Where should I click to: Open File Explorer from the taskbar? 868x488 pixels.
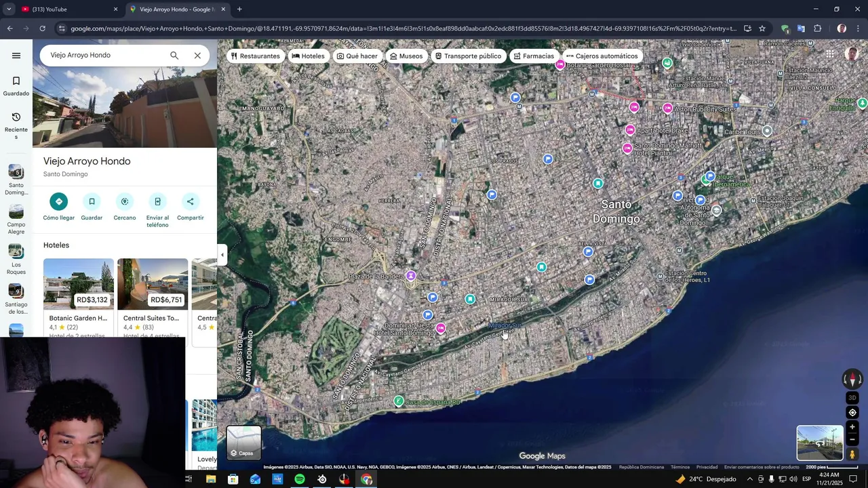click(211, 479)
